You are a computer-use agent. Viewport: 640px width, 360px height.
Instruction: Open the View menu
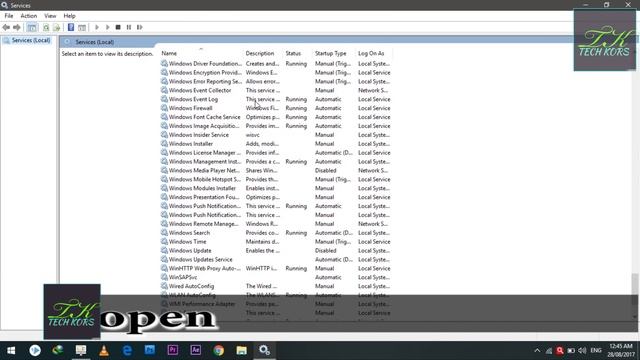pyautogui.click(x=50, y=16)
